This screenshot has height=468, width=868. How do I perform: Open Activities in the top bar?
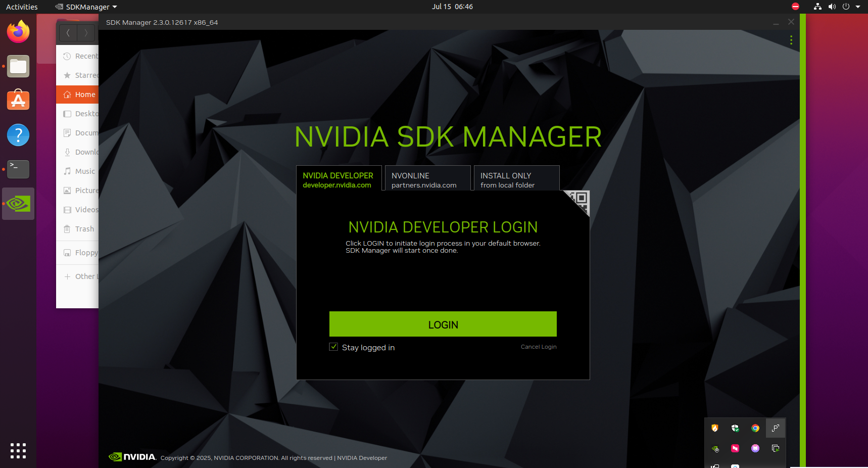(x=21, y=7)
